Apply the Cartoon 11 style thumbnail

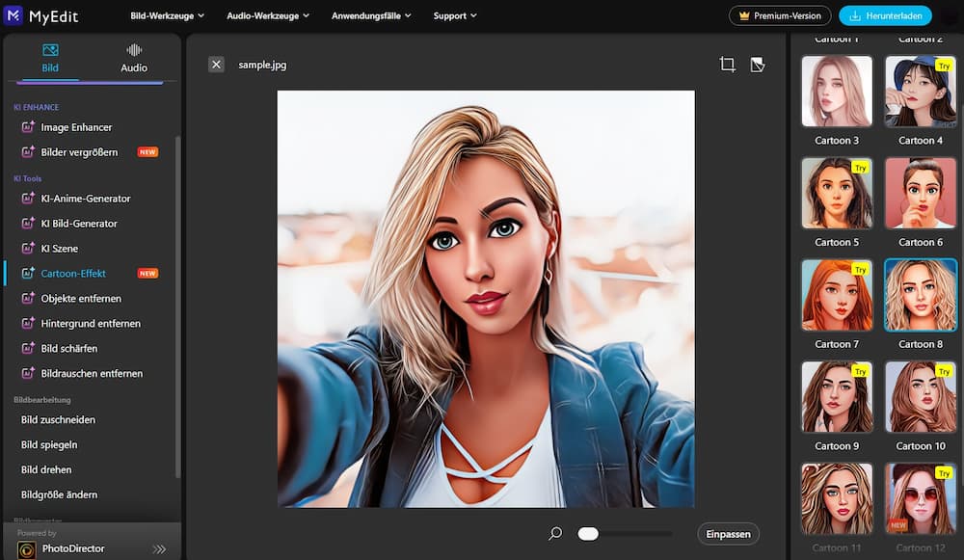837,498
